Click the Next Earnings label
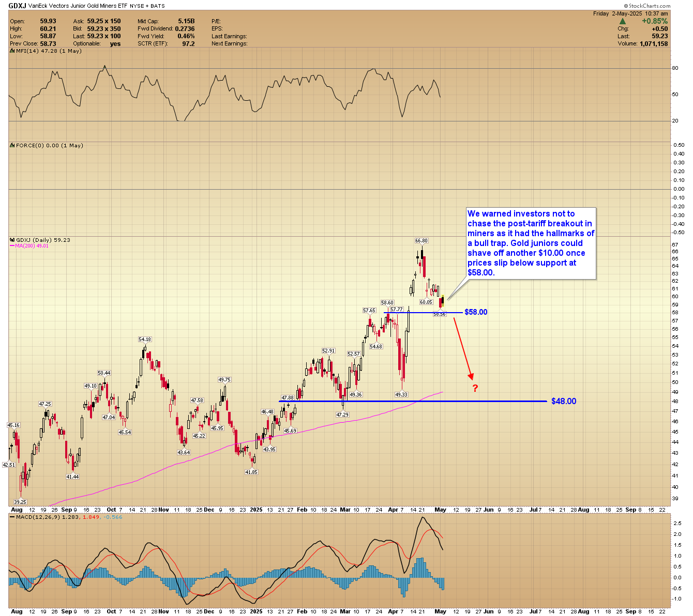Image resolution: width=693 pixels, height=616 pixels. pos(230,44)
